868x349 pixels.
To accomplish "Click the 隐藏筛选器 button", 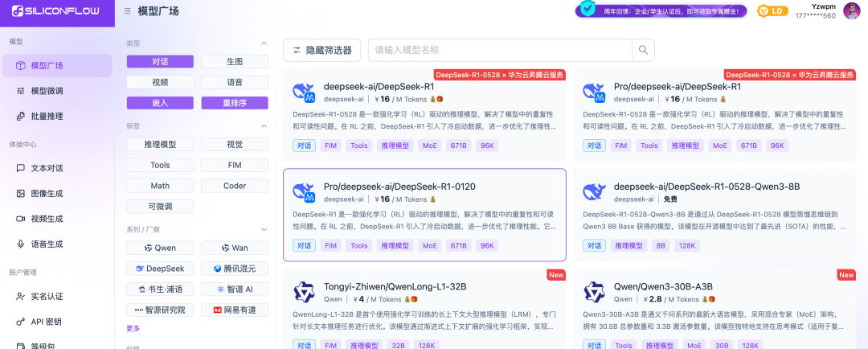I will tap(321, 50).
